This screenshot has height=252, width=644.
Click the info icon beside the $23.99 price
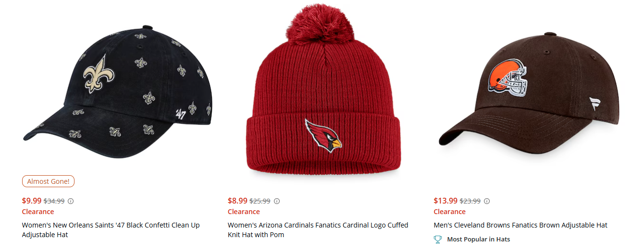pos(487,201)
